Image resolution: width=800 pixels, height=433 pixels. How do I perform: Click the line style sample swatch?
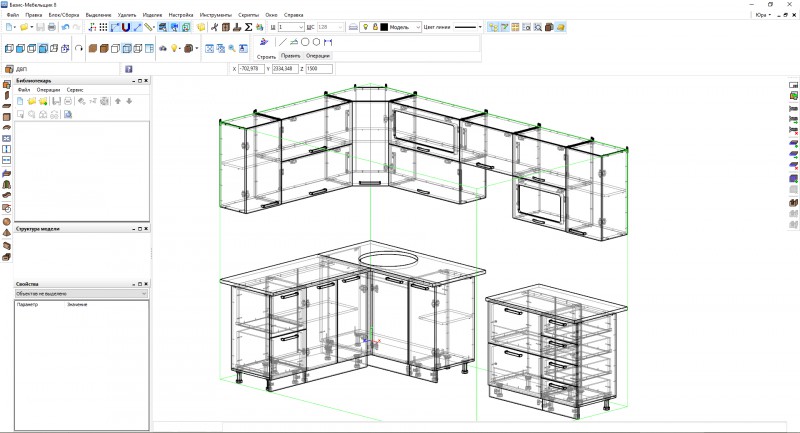(x=465, y=27)
